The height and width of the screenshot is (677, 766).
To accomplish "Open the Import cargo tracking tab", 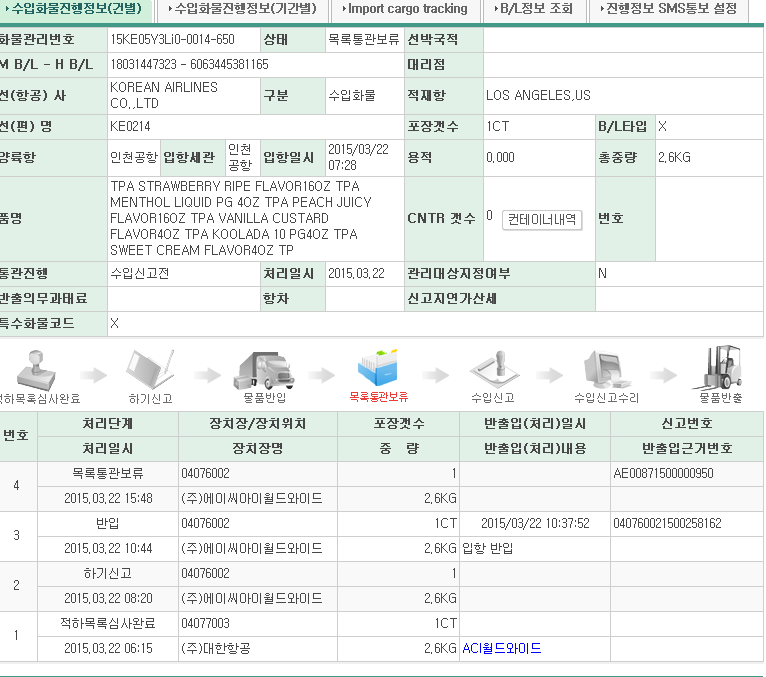I will 404,9.
